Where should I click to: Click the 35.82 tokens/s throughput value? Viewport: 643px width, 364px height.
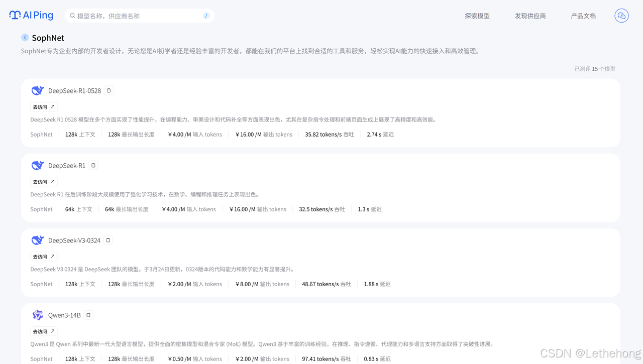[330, 135]
